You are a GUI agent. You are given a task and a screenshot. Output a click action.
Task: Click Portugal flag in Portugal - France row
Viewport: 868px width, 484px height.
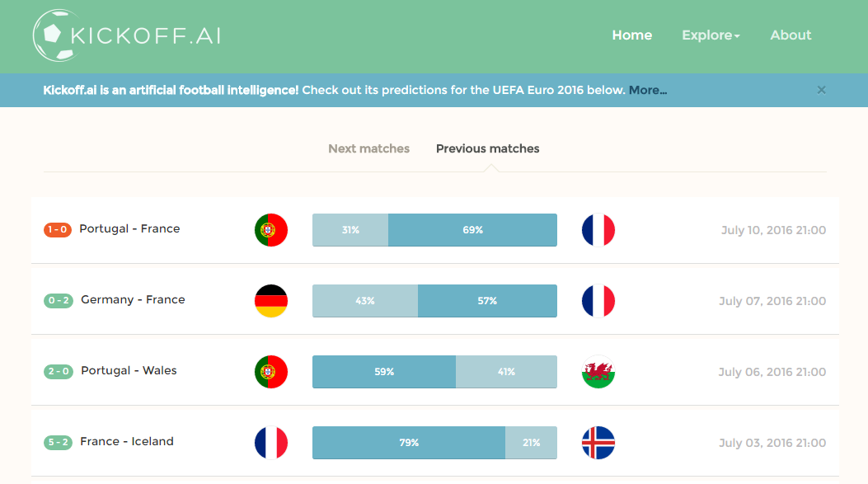pos(271,230)
